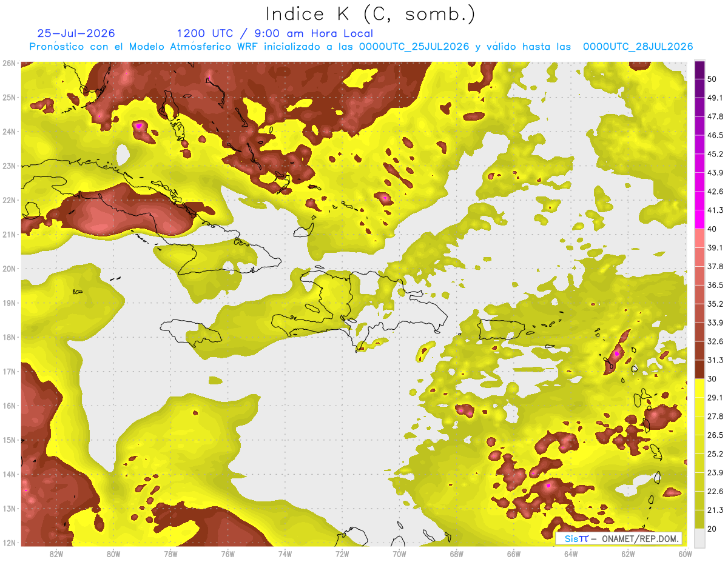Screen dimensions: 728x562
Task: Click the colorbar value "42.6"
Action: [x=715, y=192]
